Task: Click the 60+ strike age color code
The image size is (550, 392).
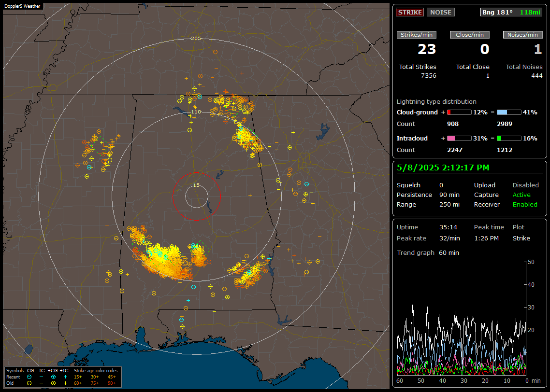Action: [x=78, y=383]
